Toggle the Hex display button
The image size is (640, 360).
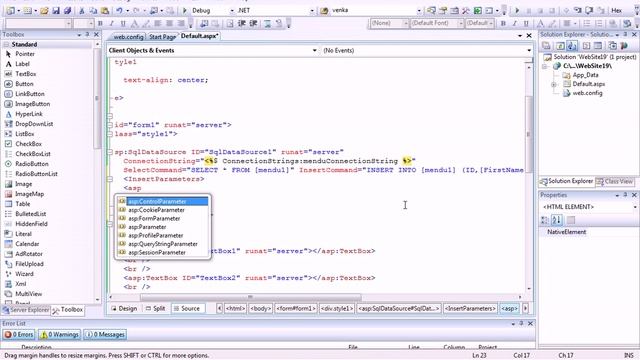click(617, 10)
